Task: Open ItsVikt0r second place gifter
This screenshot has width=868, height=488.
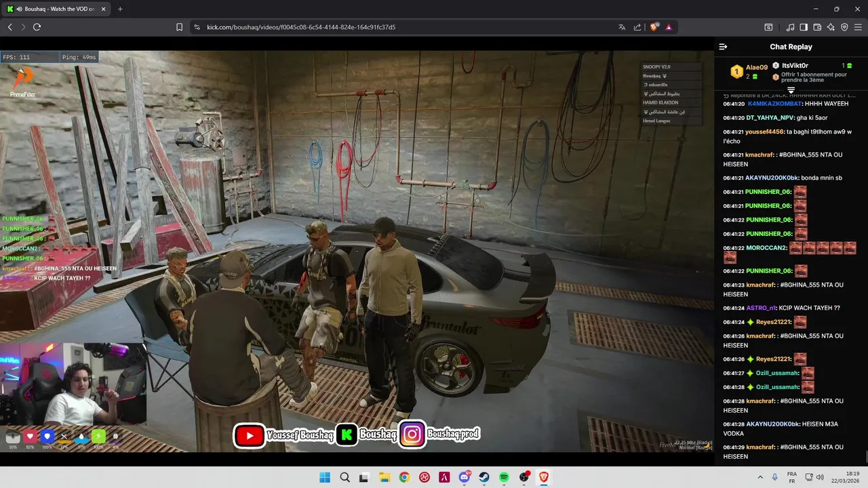Action: [x=795, y=66]
